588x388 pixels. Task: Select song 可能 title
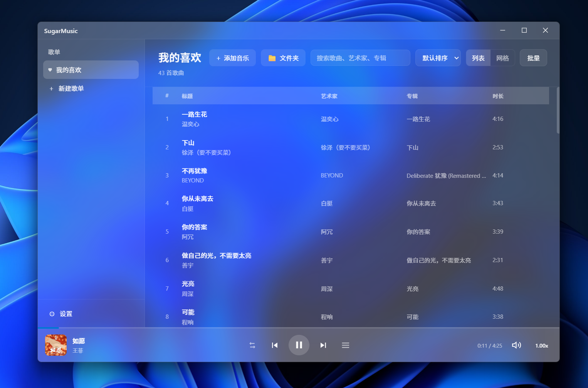point(188,312)
